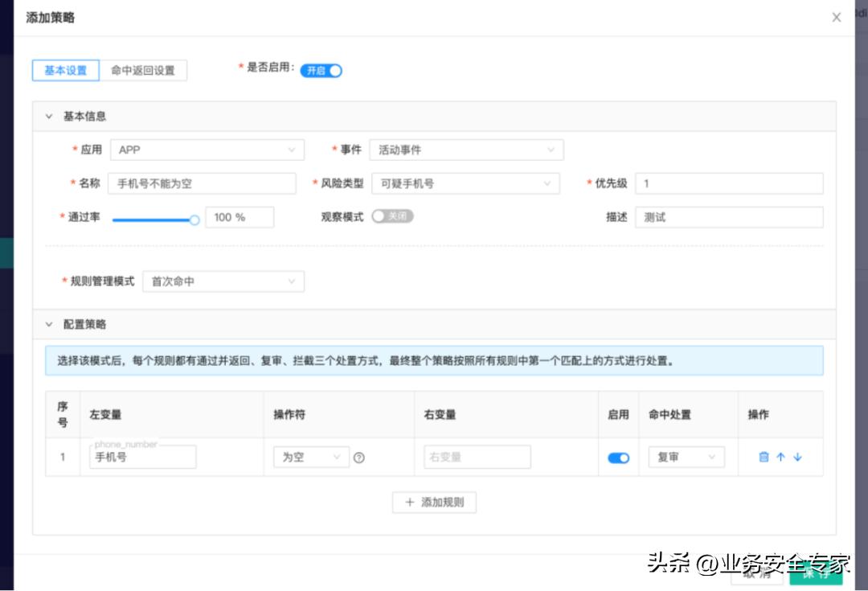Click the plus icon on the 添加规则 button
This screenshot has height=591, width=868.
[410, 502]
